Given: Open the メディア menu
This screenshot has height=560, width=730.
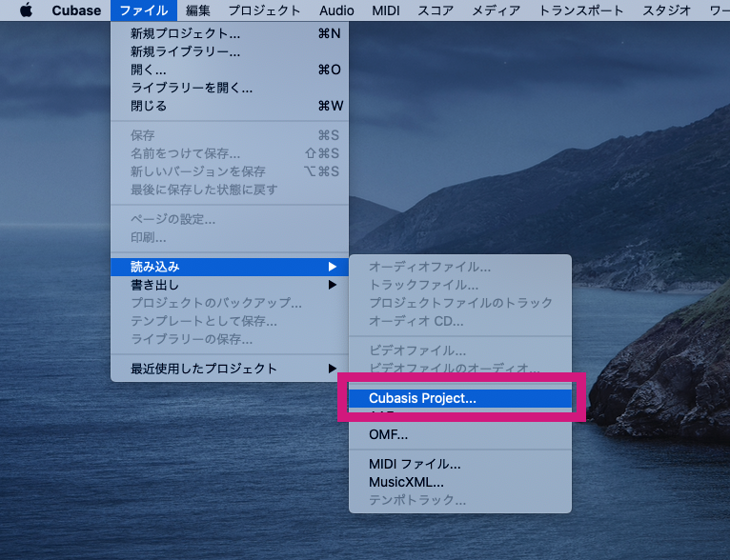Looking at the screenshot, I should pyautogui.click(x=496, y=10).
